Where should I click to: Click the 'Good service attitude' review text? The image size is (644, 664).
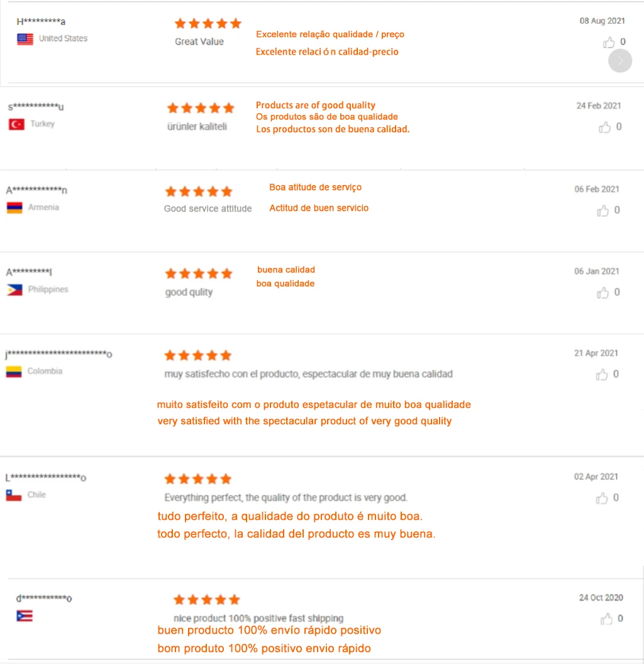(208, 208)
